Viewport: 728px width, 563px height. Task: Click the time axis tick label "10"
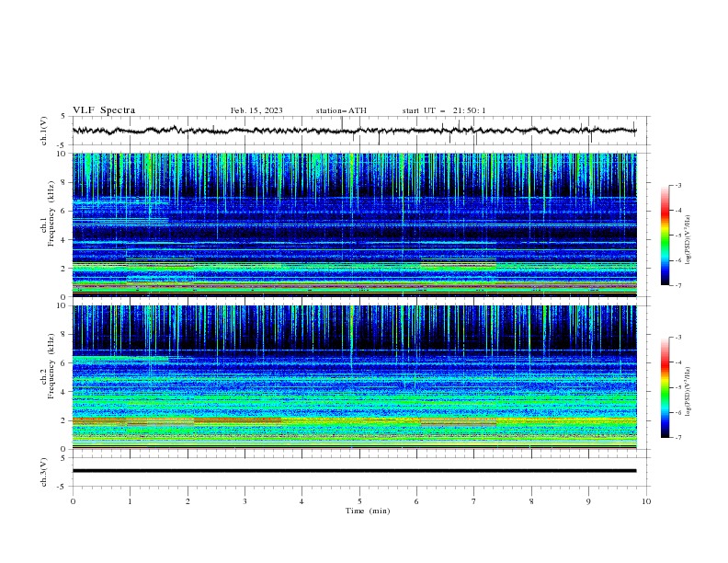click(646, 501)
